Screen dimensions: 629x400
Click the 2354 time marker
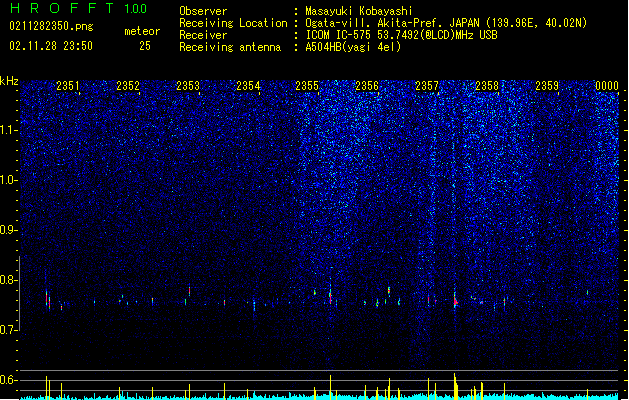point(248,86)
